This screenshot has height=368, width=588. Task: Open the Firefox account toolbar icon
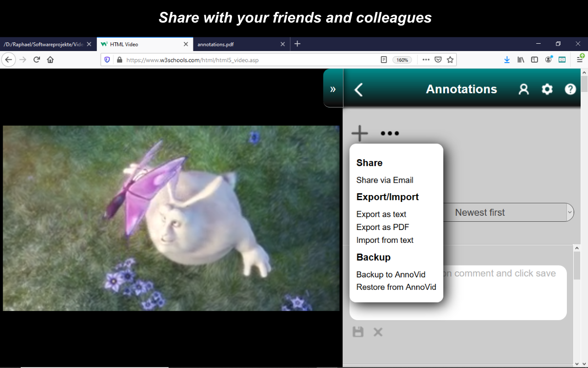548,59
